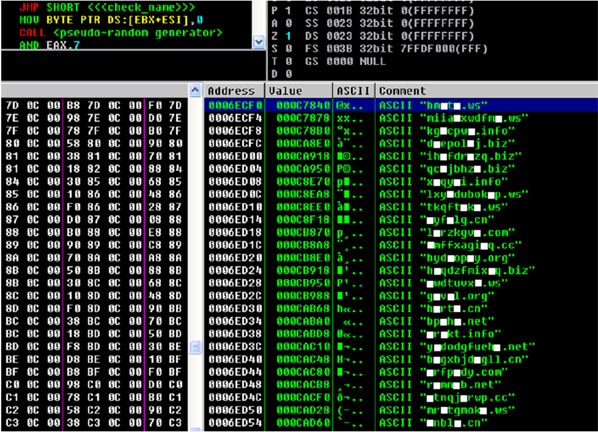This screenshot has height=432, width=598.
Task: Click stack value 000CABD8
Action: [303, 334]
